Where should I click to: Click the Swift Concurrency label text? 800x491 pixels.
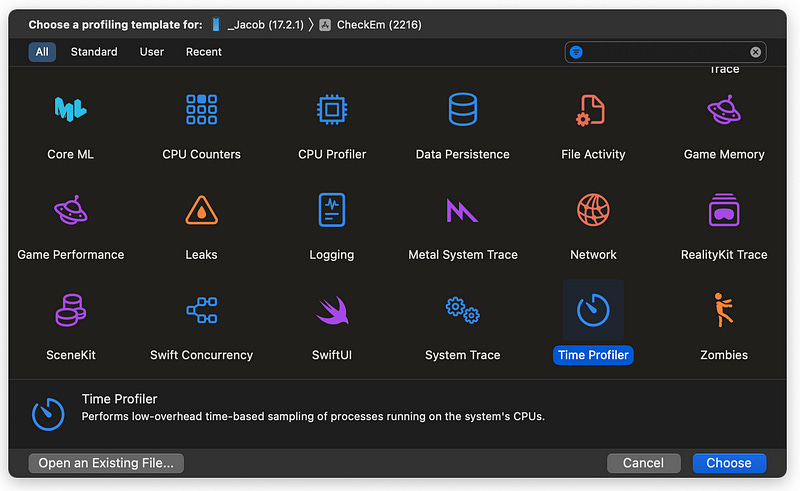point(202,355)
